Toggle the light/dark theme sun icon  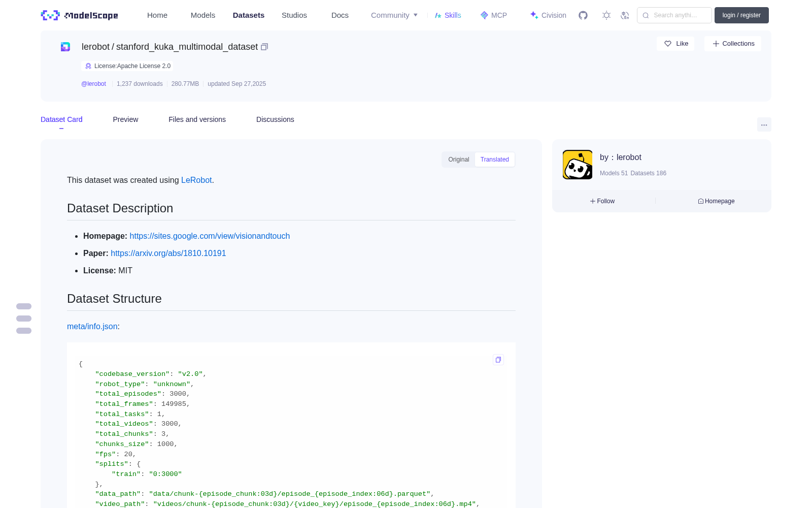pyautogui.click(x=606, y=15)
